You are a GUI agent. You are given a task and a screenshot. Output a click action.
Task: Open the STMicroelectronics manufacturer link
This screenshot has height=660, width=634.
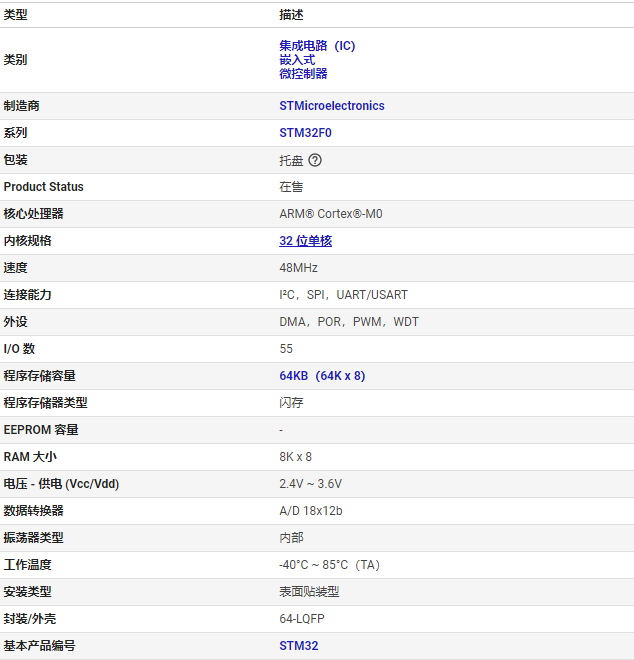332,106
